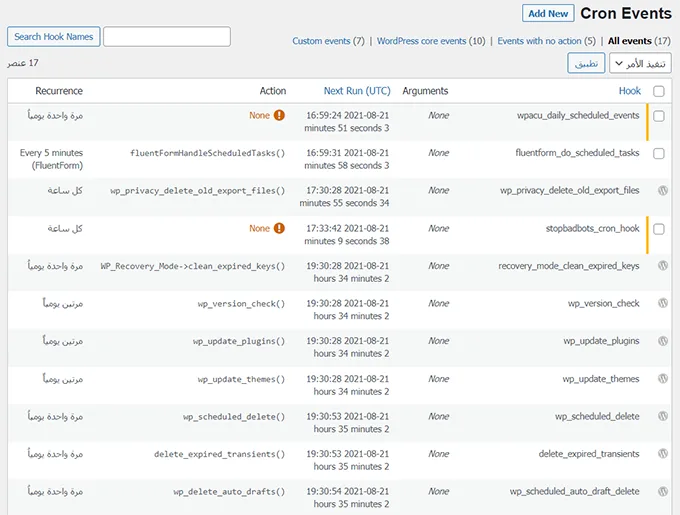Click the apply bulk action button
The width and height of the screenshot is (680, 515).
(x=586, y=63)
